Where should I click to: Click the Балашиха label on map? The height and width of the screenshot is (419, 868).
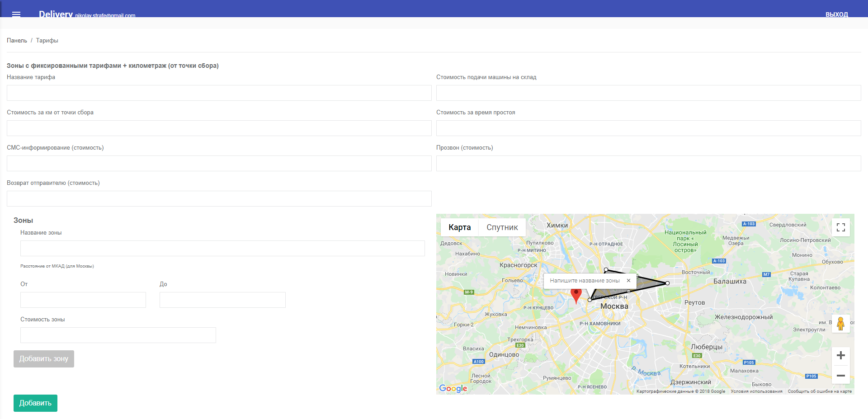[x=730, y=281]
